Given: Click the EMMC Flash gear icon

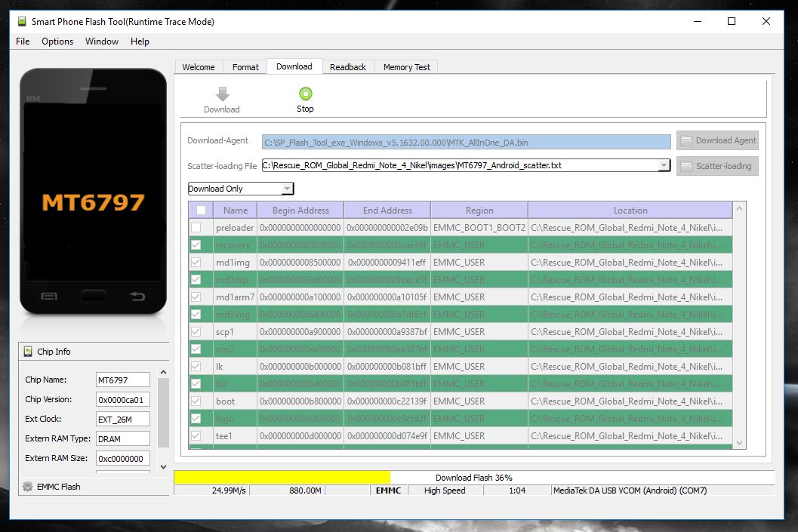Looking at the screenshot, I should [x=28, y=487].
